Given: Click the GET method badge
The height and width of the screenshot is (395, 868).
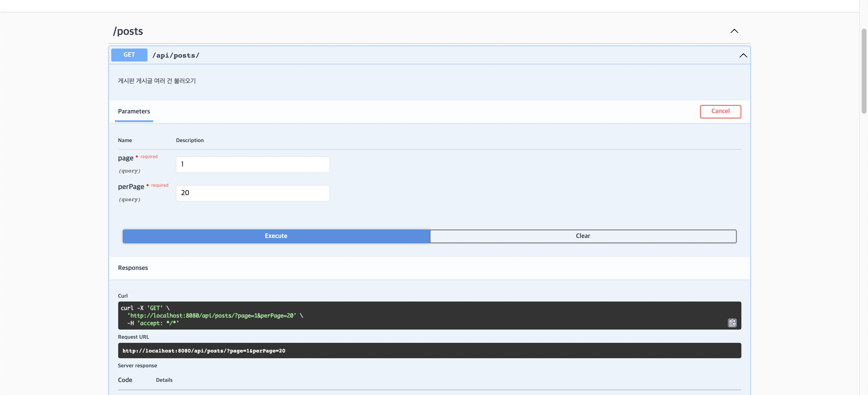Looking at the screenshot, I should coord(129,55).
